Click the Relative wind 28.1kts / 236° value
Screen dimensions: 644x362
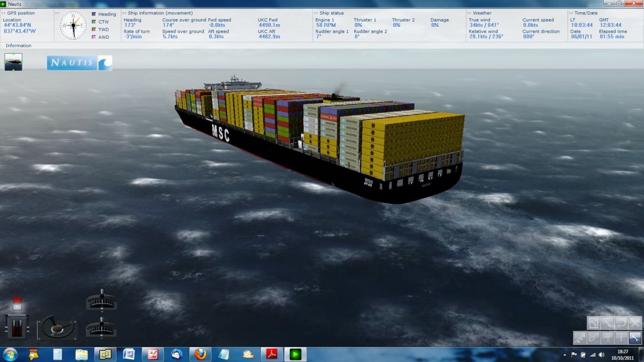click(x=486, y=36)
